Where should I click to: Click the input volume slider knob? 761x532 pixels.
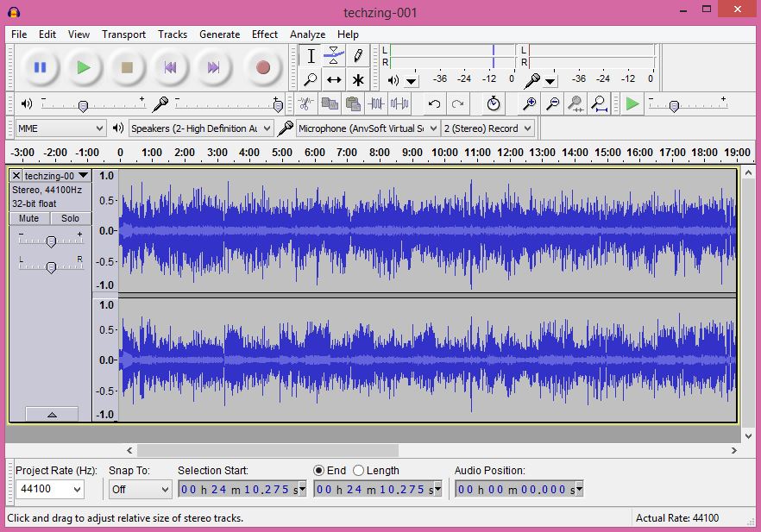(x=278, y=106)
